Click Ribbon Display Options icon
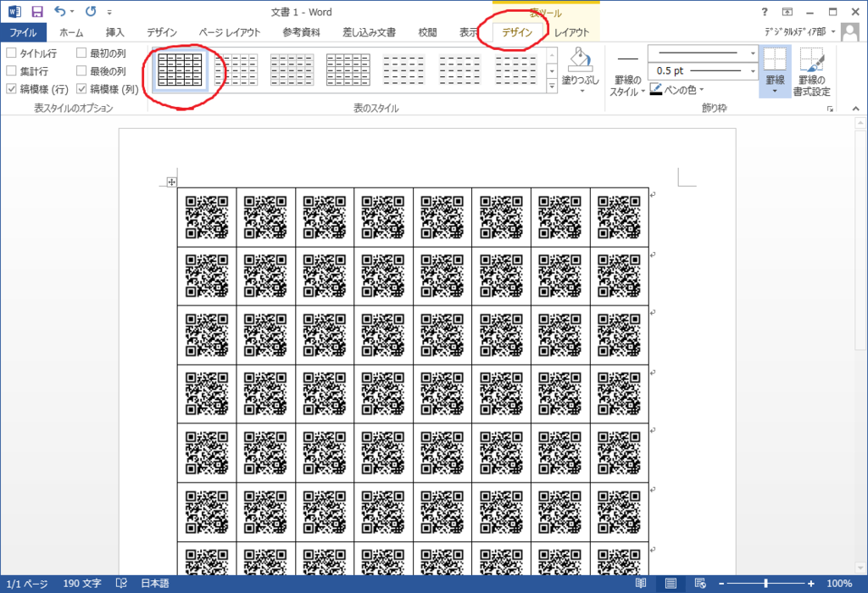Viewport: 868px width, 593px height. [787, 12]
